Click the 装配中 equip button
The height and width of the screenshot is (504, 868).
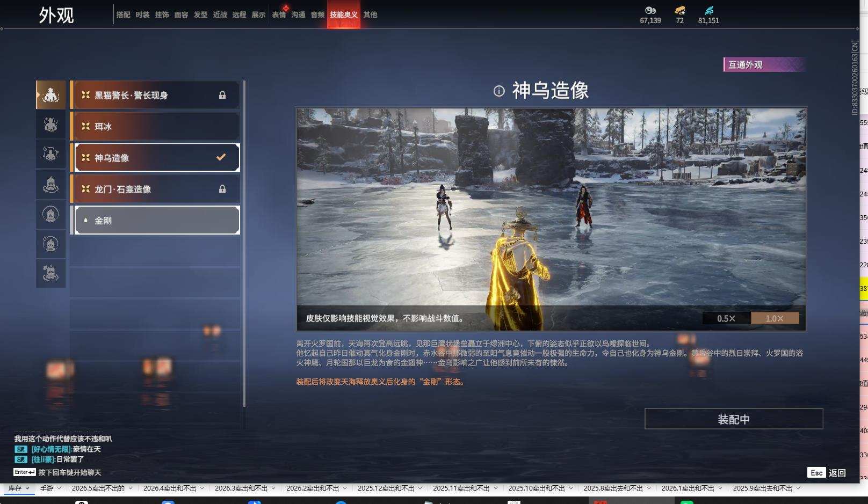(734, 419)
